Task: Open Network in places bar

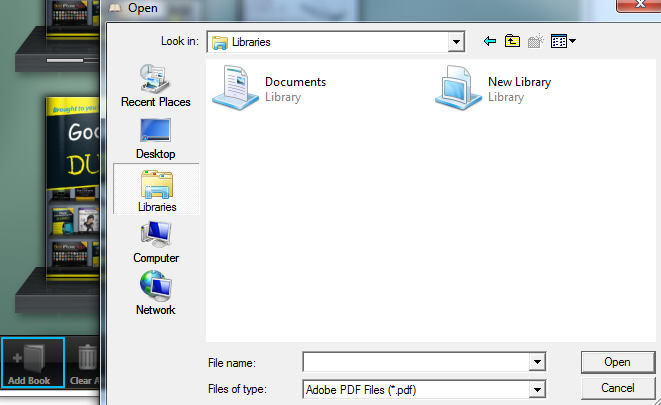Action: pos(156,293)
